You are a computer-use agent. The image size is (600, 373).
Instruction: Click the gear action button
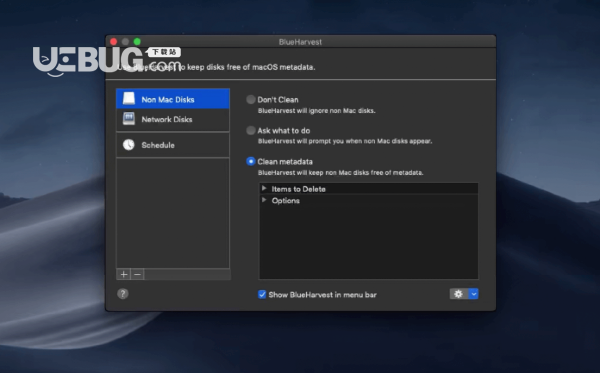click(458, 294)
